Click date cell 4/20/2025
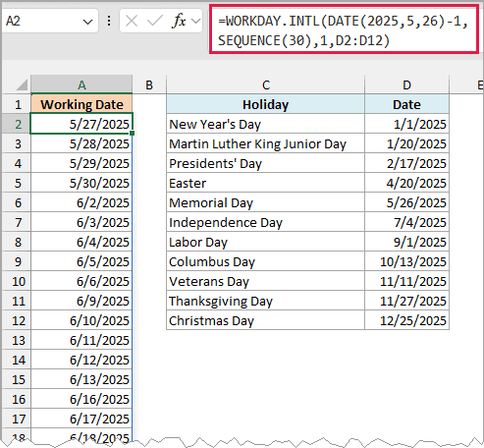This screenshot has height=448, width=484. click(x=406, y=183)
